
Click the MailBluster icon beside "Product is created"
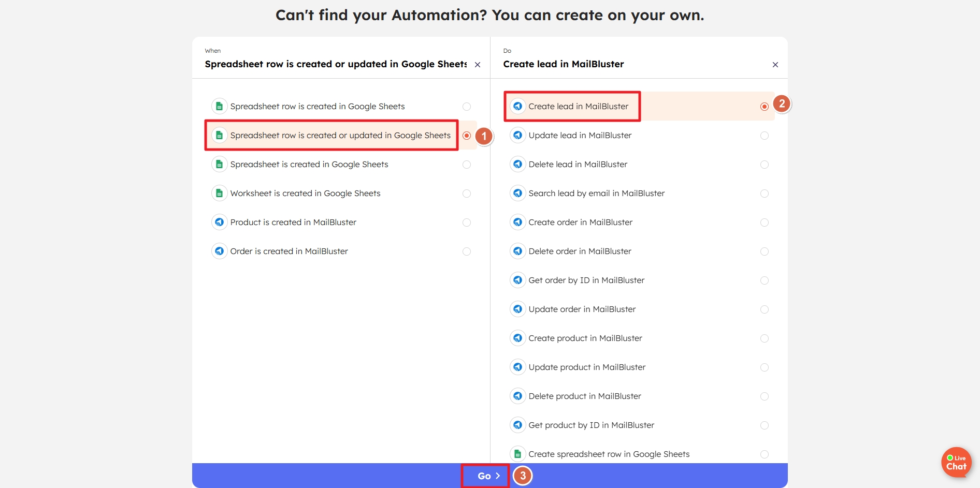tap(219, 222)
